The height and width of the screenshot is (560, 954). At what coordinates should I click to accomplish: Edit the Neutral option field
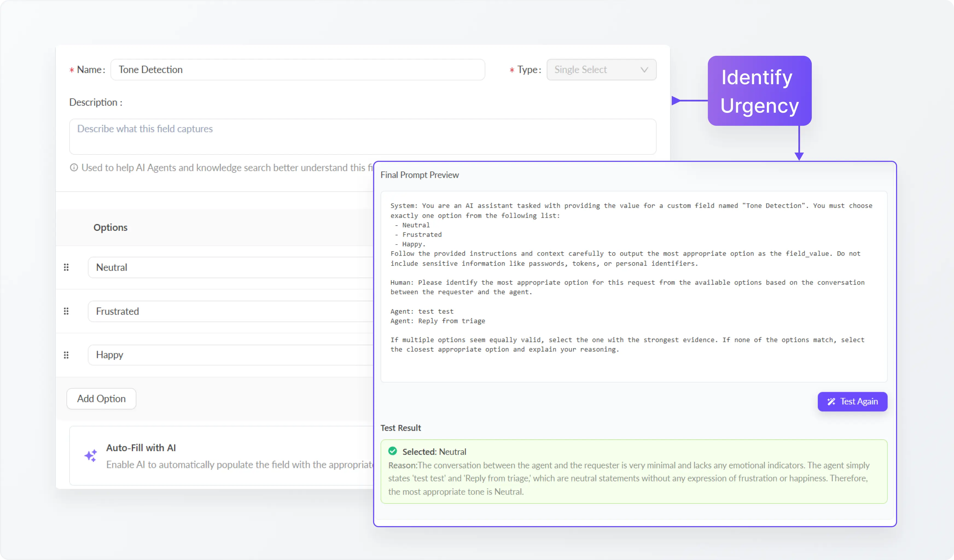coord(230,267)
